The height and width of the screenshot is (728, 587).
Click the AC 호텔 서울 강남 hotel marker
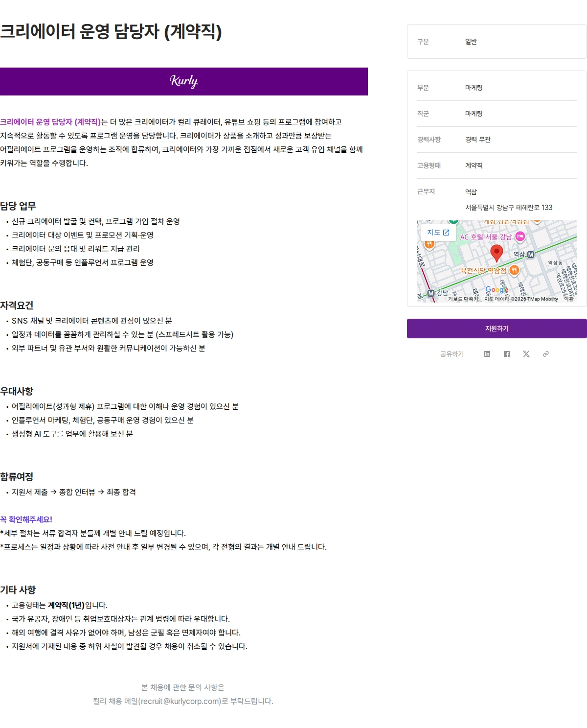520,236
